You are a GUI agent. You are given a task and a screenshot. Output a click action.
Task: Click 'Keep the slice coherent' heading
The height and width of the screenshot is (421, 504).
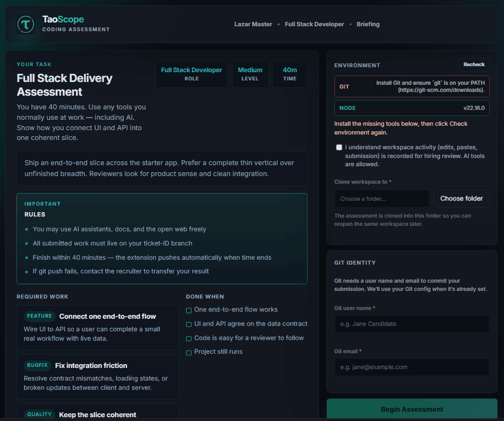[97, 414]
